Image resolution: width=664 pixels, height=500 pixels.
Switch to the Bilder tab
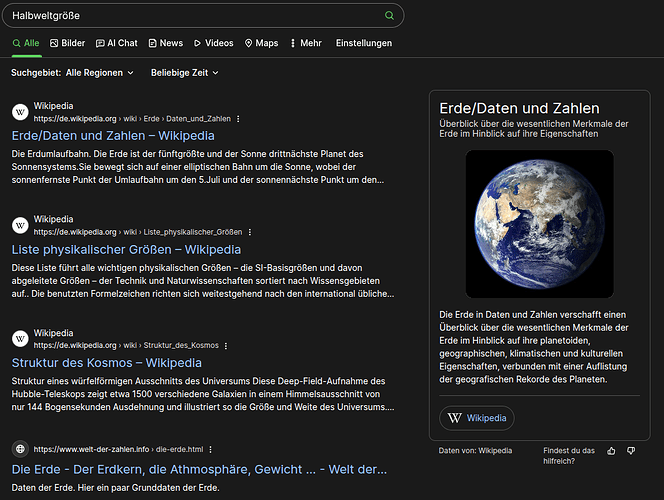pyautogui.click(x=67, y=43)
